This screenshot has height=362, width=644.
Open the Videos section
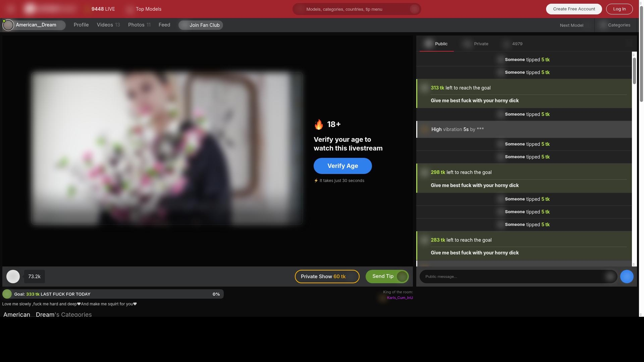[108, 25]
